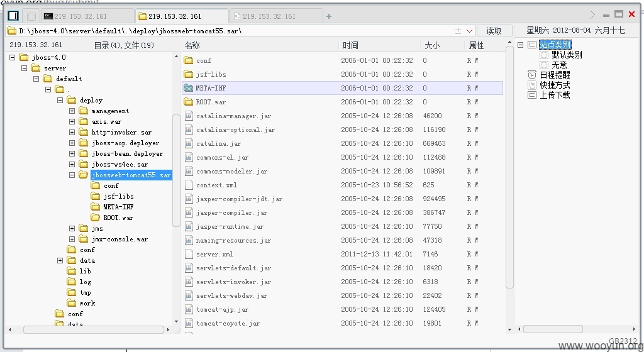644x352 pixels.
Task: Click the dotted square icon beside layout icon
Action: coord(31,16)
